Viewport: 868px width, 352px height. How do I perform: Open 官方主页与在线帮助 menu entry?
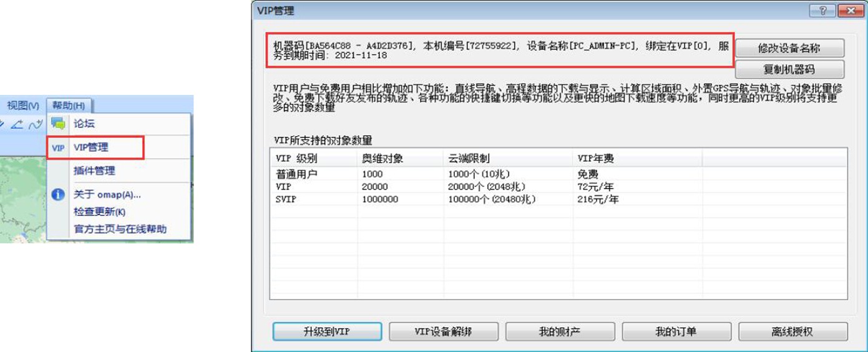120,229
